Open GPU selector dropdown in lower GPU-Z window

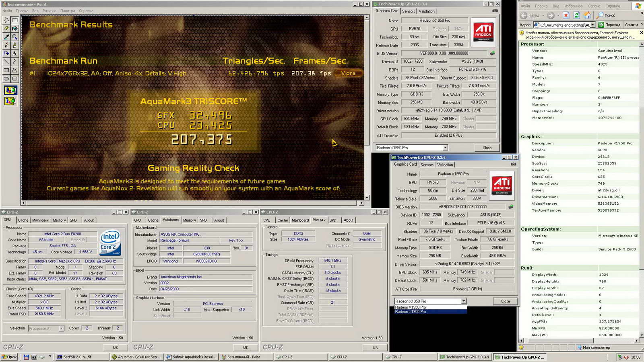pos(464,301)
